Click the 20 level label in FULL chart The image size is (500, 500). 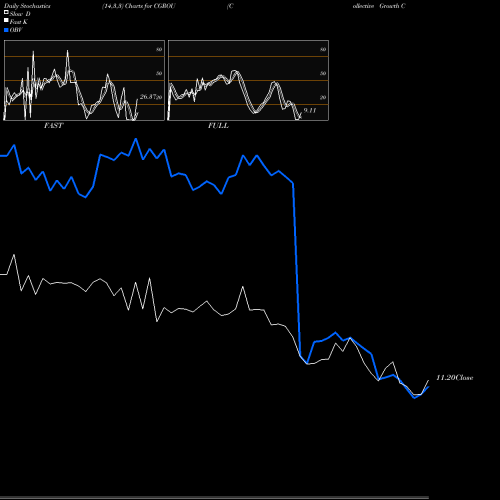click(323, 97)
